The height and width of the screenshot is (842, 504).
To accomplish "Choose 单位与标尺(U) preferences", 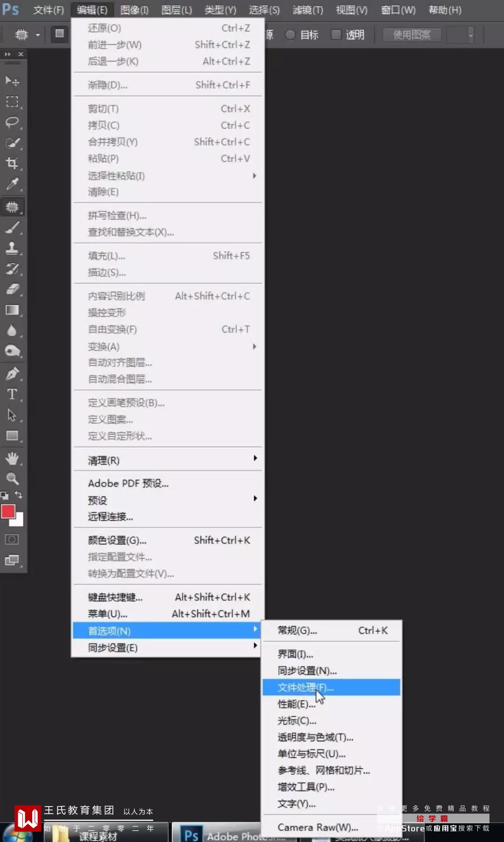I will [x=331, y=753].
